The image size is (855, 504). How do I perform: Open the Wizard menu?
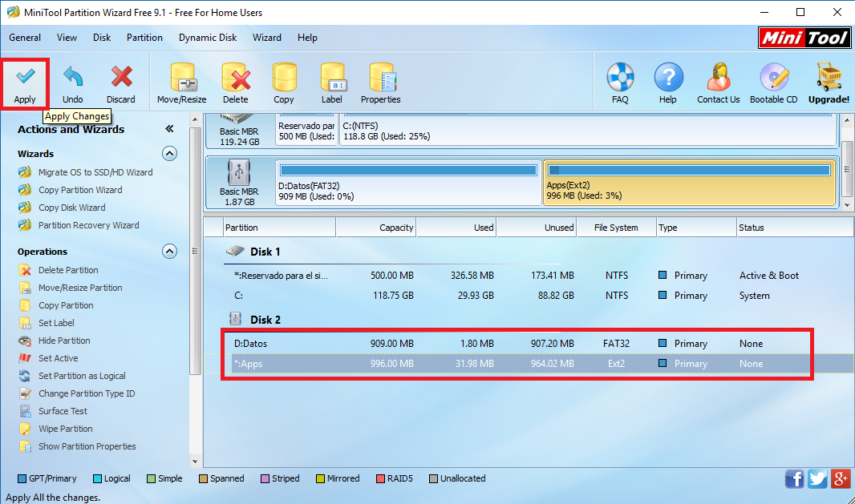pyautogui.click(x=266, y=38)
